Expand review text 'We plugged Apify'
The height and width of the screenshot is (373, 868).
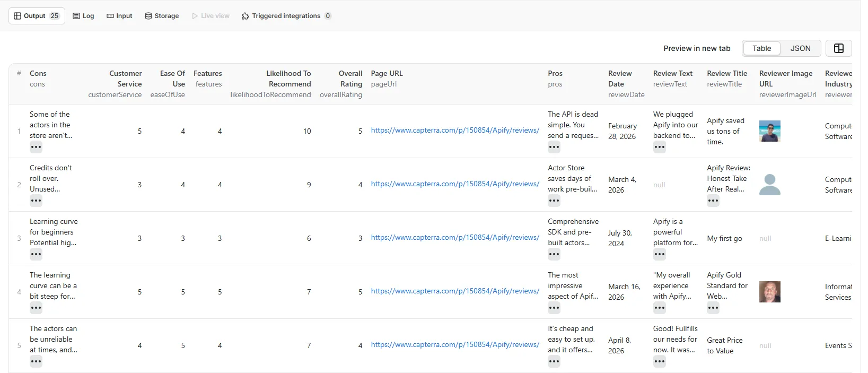point(660,148)
